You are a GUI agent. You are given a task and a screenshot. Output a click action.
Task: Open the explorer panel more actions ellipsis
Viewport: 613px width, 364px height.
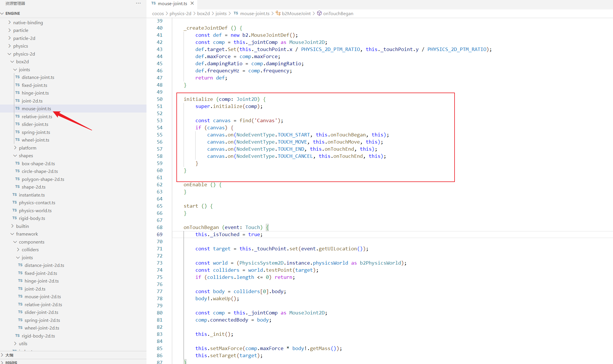click(x=138, y=3)
